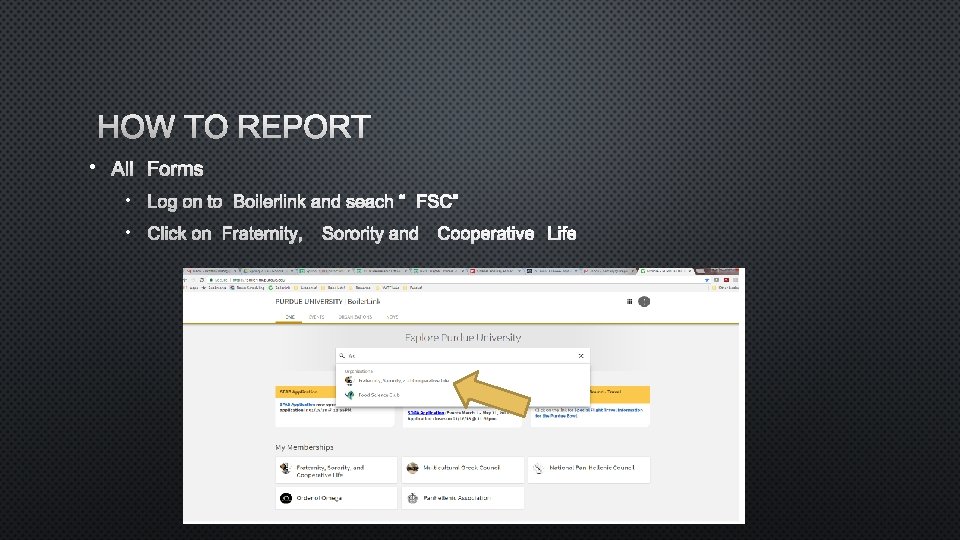Viewport: 960px width, 540px height.
Task: Open the Home navigation tab
Action: 290,317
